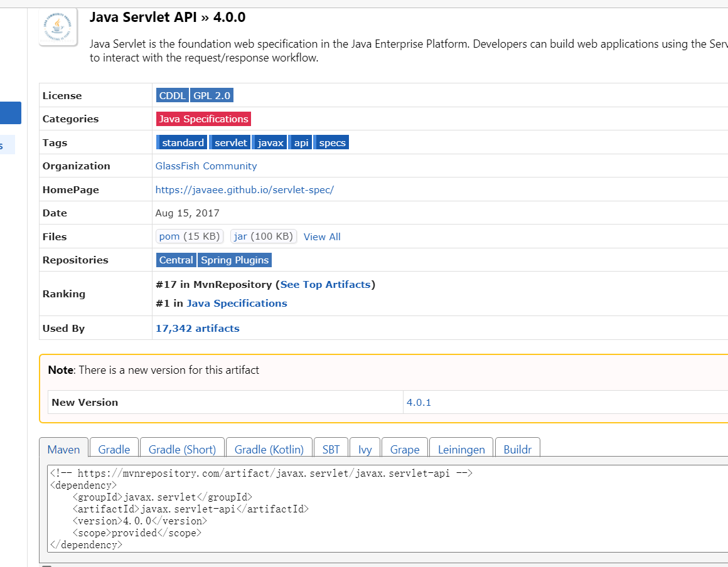Click the Java Servlet API logo image
This screenshot has width=728, height=567.
(58, 27)
